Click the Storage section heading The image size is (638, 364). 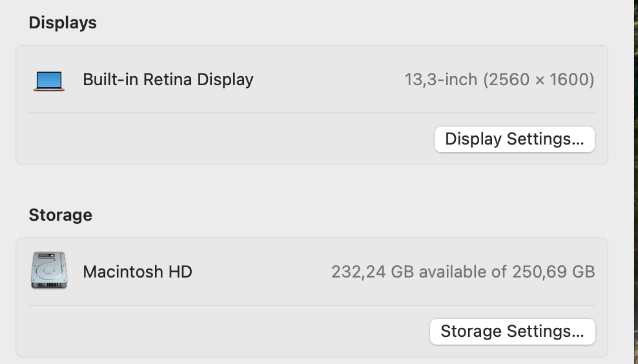coord(60,215)
